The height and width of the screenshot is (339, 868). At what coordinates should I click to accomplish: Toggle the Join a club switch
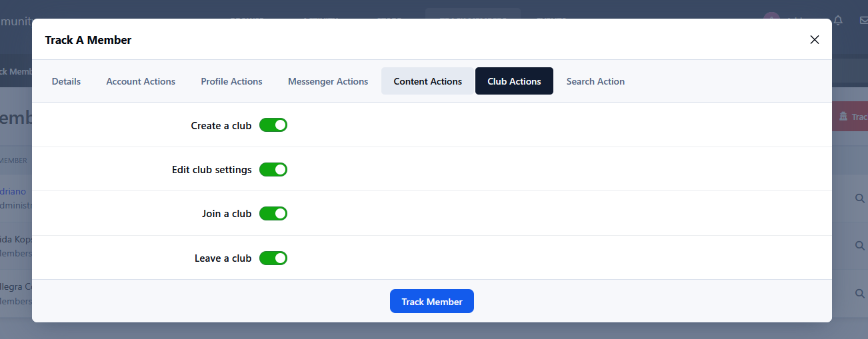tap(273, 214)
